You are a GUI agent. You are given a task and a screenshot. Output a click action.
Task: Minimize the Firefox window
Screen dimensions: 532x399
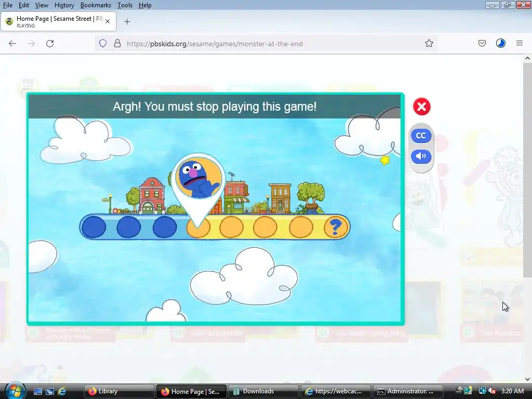pos(492,5)
